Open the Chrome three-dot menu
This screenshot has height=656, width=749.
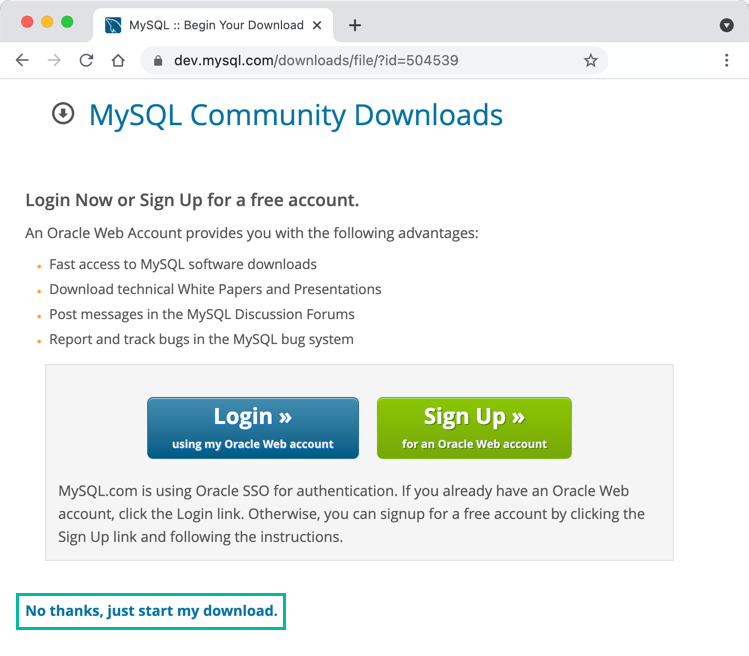coord(726,60)
